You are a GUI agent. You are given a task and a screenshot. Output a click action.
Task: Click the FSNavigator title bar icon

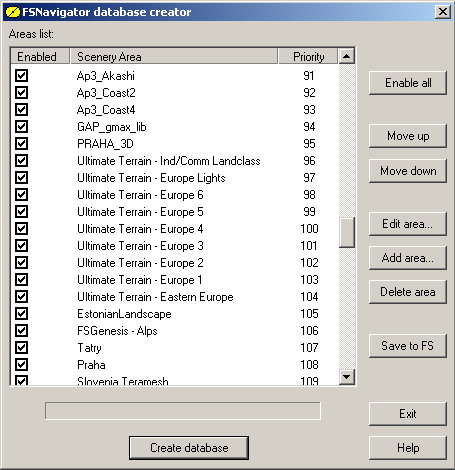tap(13, 12)
